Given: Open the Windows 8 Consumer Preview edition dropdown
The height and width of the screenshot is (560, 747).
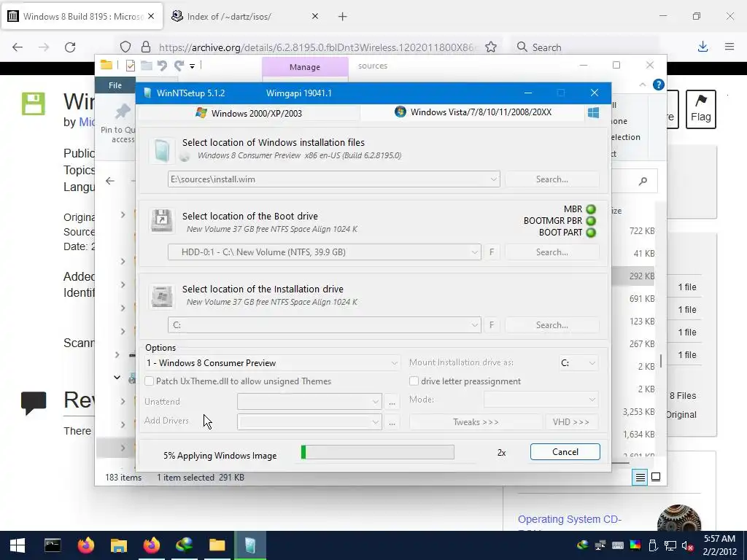Looking at the screenshot, I should [x=271, y=363].
